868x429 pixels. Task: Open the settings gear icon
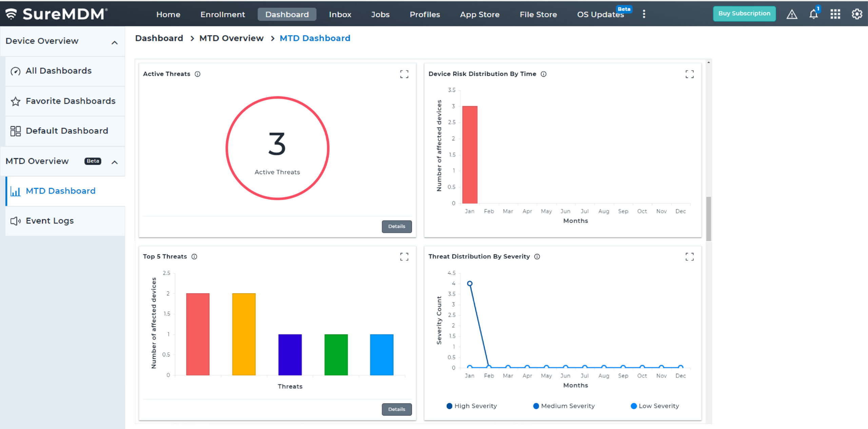click(x=857, y=14)
